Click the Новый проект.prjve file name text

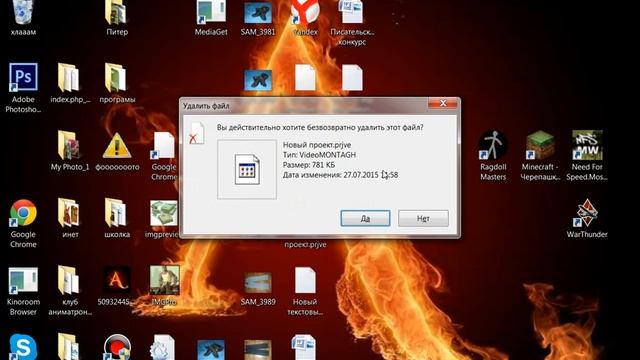tap(317, 145)
